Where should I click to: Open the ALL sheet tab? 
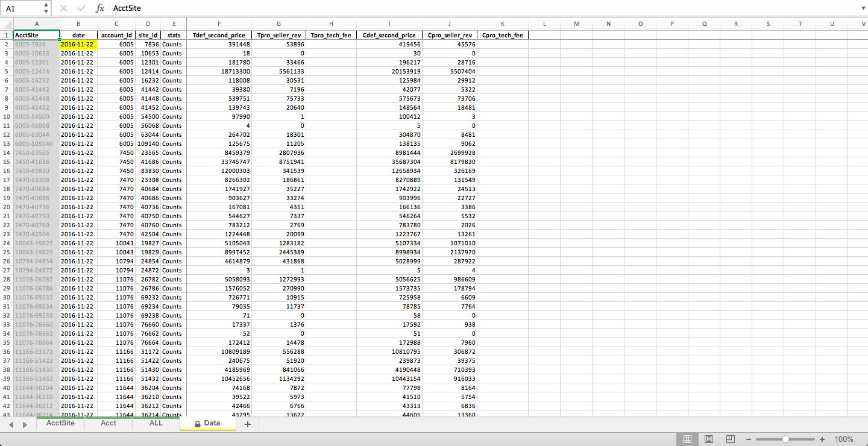tap(156, 423)
